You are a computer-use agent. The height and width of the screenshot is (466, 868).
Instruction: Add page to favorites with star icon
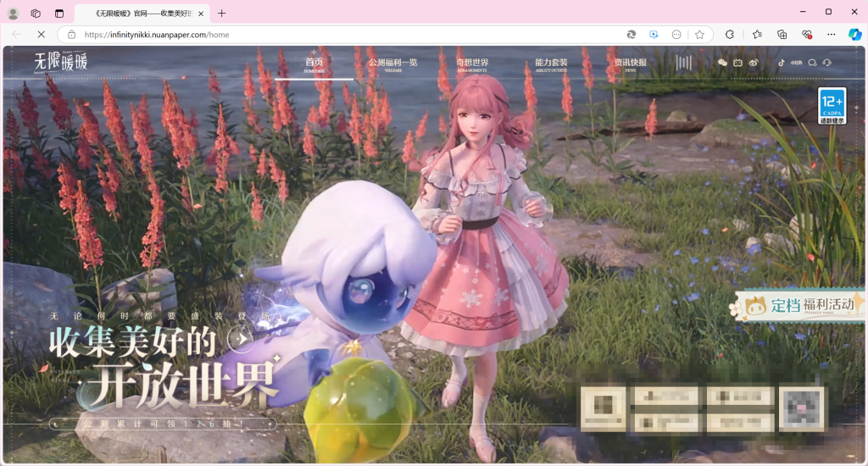[x=699, y=34]
